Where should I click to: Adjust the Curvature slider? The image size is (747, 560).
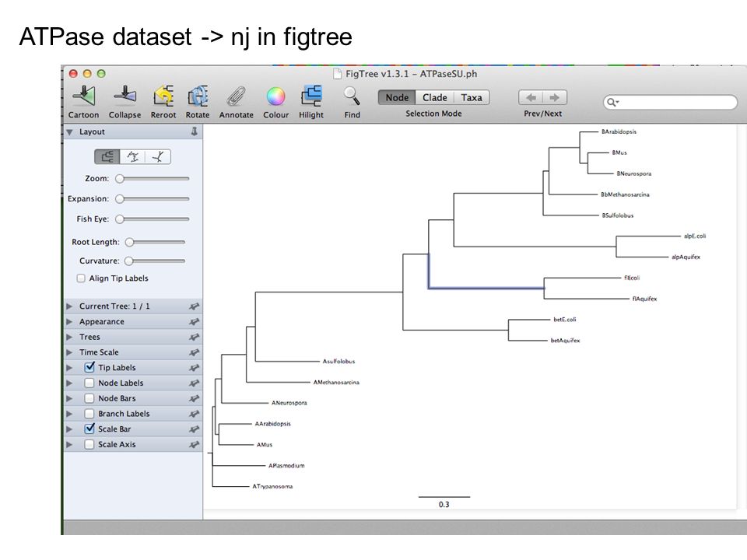coord(155,261)
